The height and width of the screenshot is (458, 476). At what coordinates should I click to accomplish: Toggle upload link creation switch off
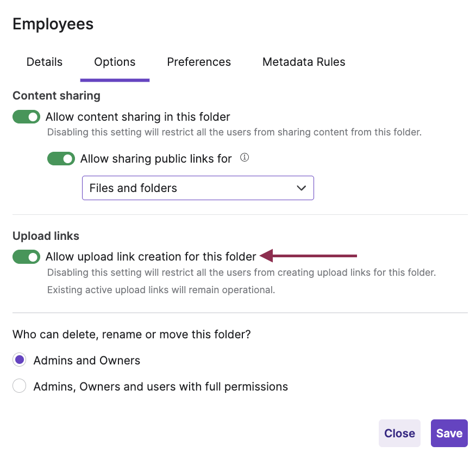tap(27, 257)
